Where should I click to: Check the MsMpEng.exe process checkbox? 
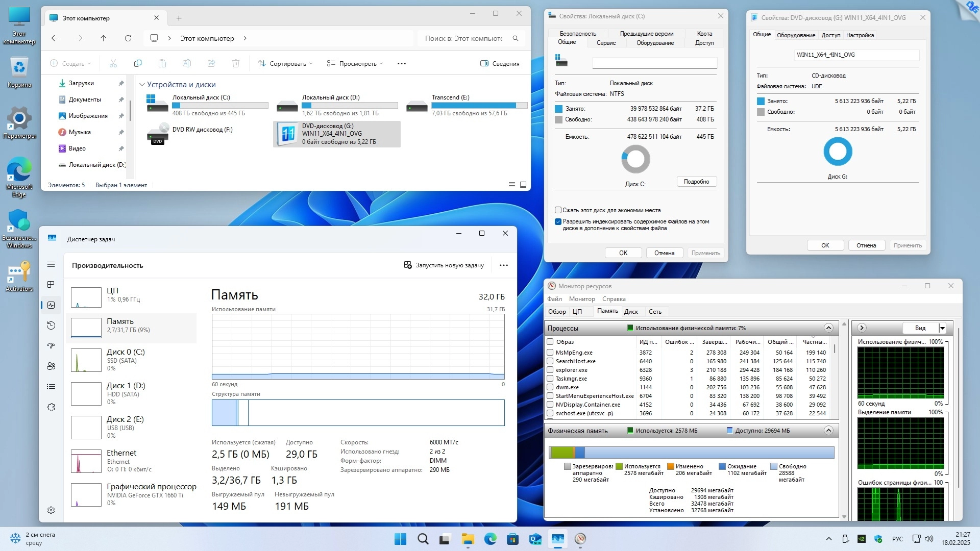(550, 353)
